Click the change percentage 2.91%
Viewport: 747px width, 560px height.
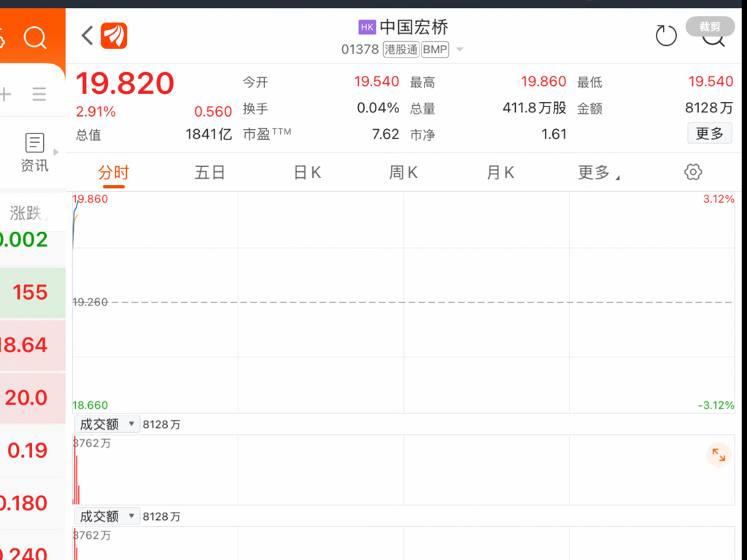click(x=96, y=112)
